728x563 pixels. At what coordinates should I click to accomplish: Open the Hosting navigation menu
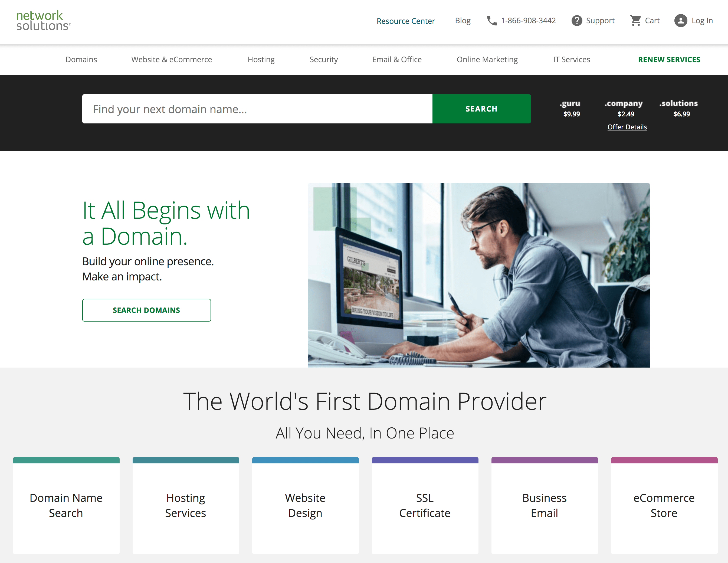(x=261, y=60)
